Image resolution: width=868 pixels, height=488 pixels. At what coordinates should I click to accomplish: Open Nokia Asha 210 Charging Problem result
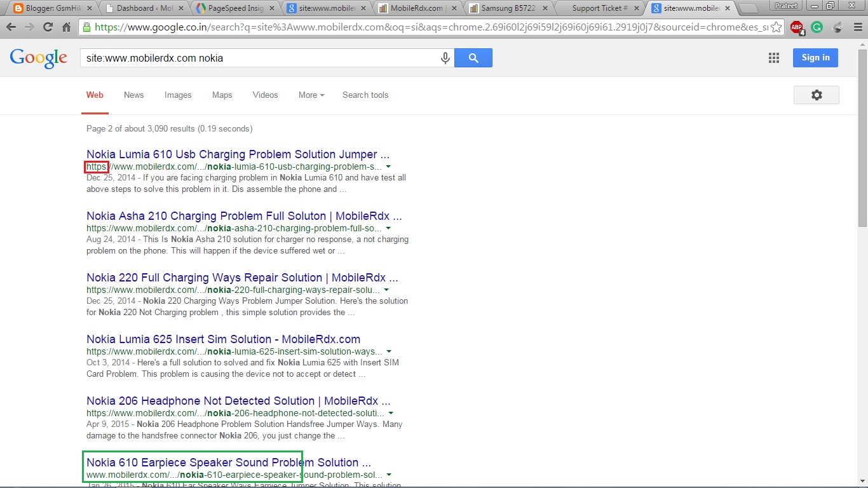pyautogui.click(x=244, y=216)
